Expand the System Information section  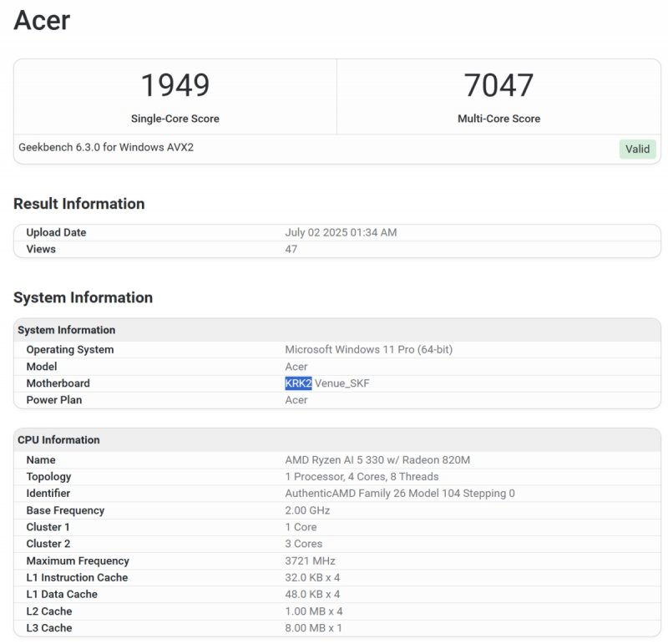[85, 297]
